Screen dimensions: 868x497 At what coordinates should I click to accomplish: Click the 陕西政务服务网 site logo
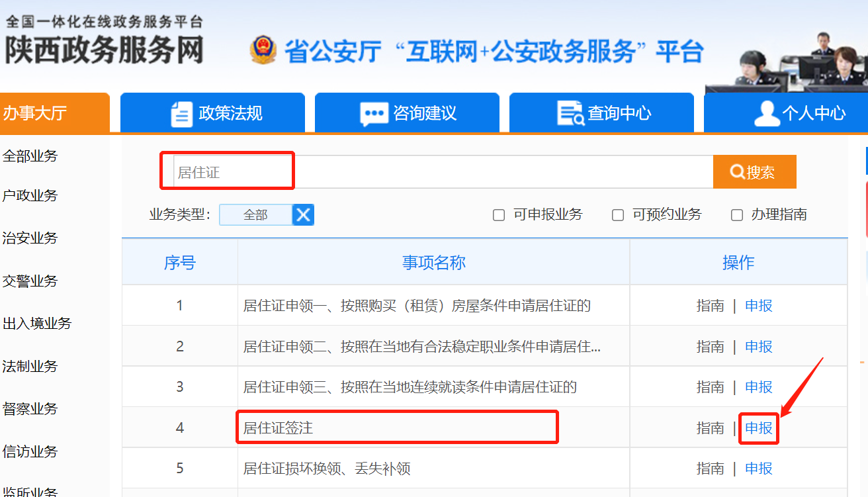[105, 41]
